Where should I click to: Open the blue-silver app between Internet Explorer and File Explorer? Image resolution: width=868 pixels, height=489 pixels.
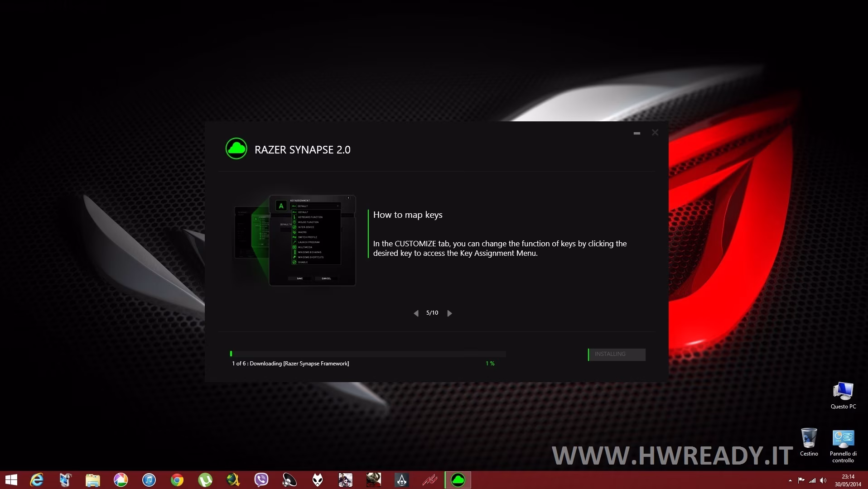65,480
